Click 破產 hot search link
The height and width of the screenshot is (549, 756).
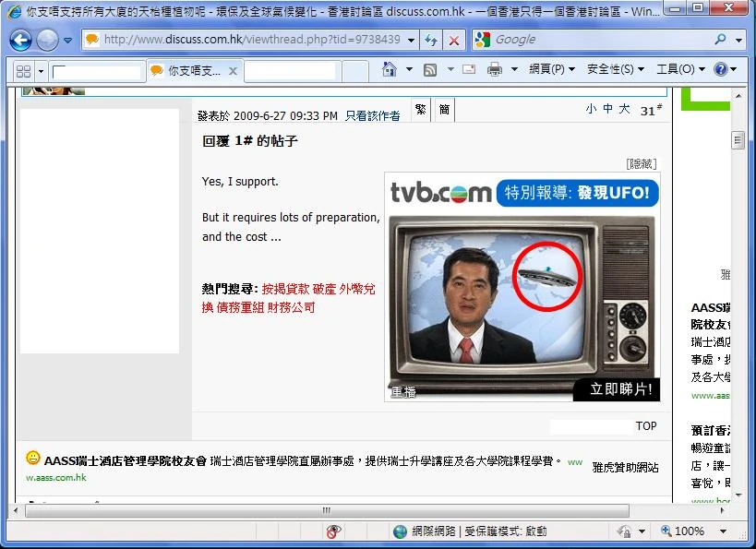click(323, 289)
